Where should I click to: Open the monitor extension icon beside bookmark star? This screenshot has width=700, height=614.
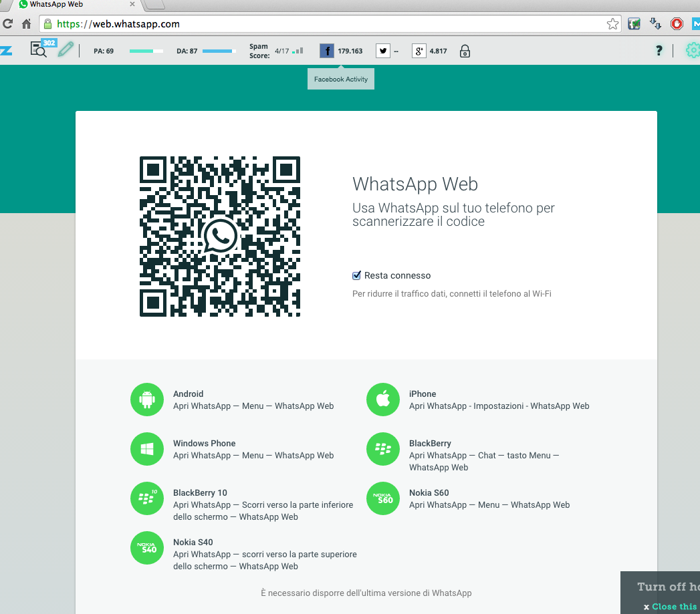[x=634, y=23]
